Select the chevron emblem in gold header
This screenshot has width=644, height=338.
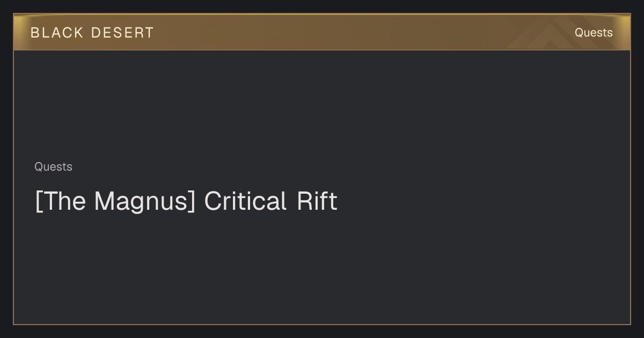(553, 34)
